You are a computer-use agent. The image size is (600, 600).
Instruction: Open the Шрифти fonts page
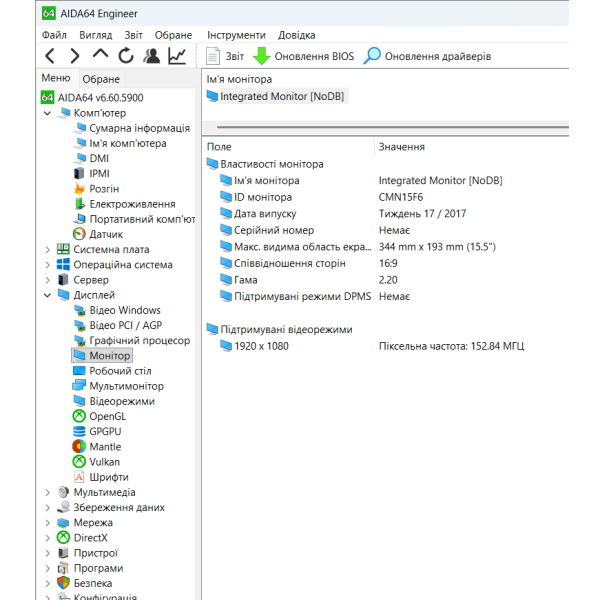(101, 477)
